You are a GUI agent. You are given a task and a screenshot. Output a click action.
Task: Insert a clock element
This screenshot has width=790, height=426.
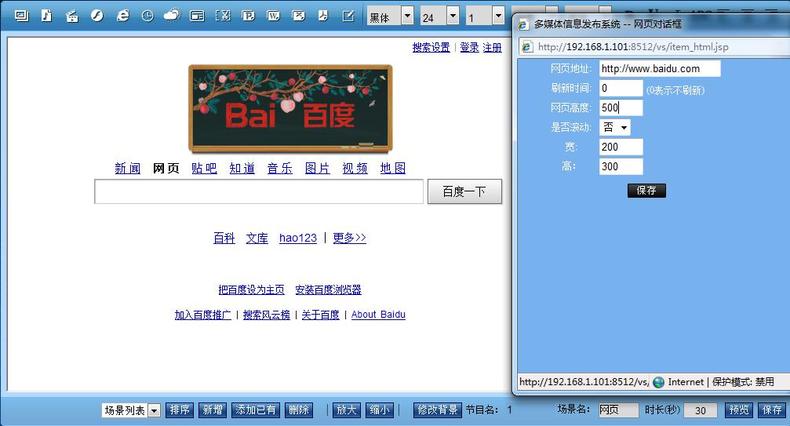(147, 16)
